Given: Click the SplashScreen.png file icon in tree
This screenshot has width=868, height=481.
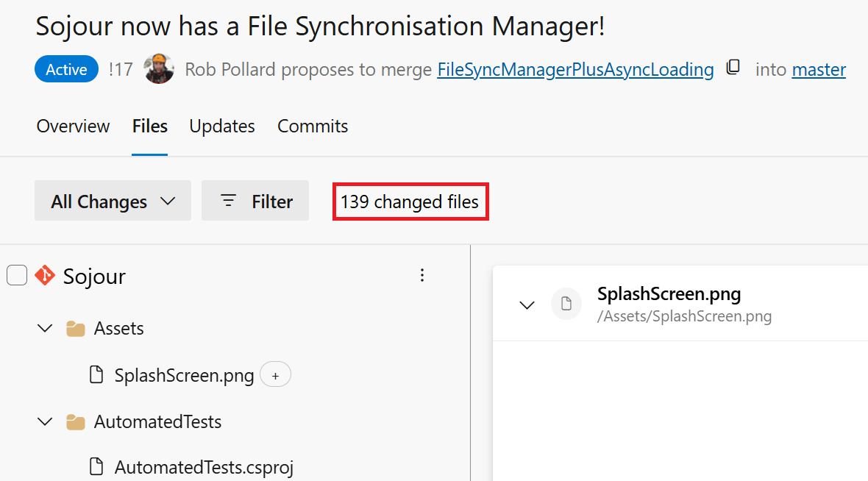Looking at the screenshot, I should [96, 375].
